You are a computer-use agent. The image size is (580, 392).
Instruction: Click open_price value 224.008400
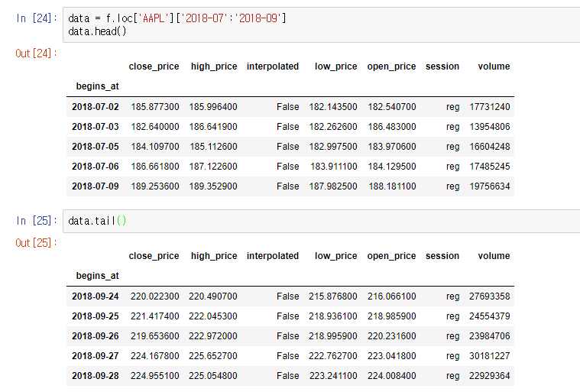pos(392,376)
